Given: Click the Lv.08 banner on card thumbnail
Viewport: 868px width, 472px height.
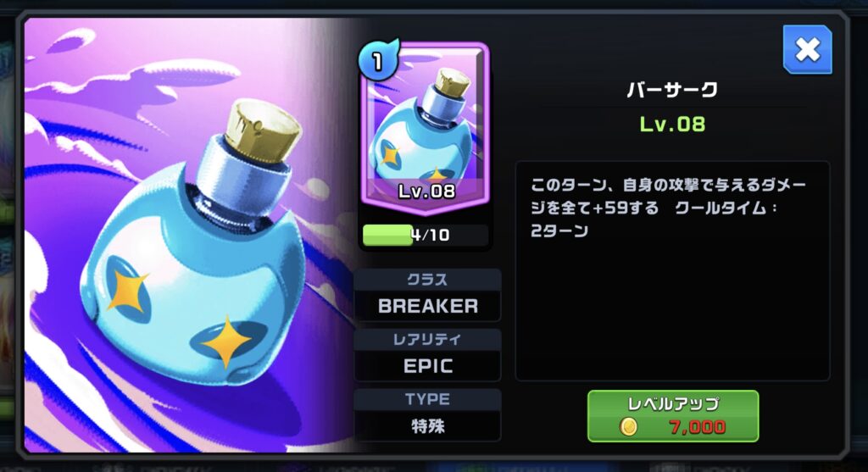Looking at the screenshot, I should tap(426, 192).
